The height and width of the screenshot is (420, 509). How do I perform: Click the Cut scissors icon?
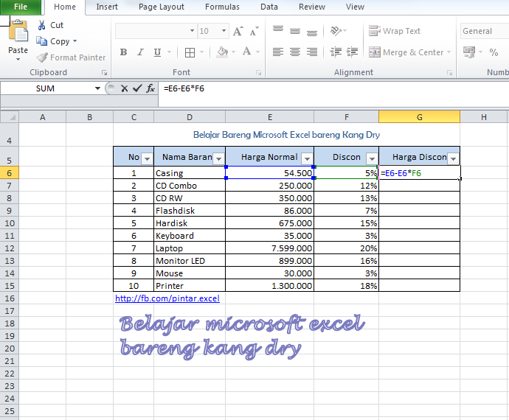tap(41, 25)
